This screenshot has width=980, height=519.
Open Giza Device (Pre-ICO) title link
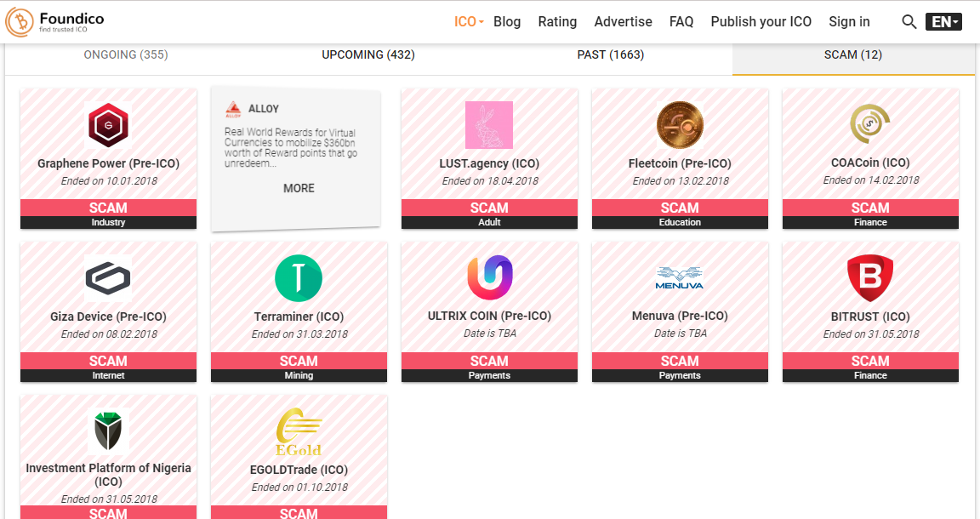click(x=108, y=317)
